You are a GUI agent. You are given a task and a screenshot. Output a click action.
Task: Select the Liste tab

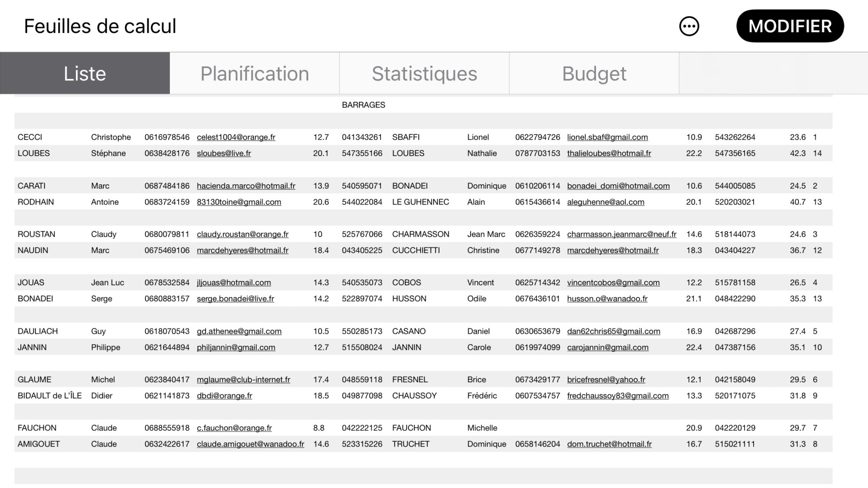coord(85,73)
